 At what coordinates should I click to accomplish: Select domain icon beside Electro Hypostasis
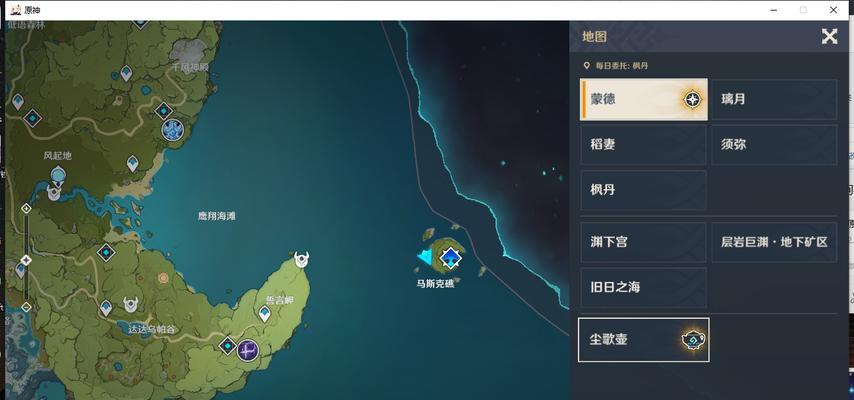(x=227, y=346)
